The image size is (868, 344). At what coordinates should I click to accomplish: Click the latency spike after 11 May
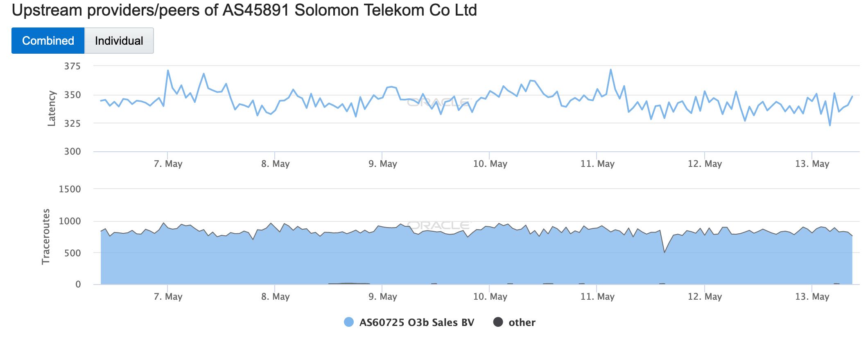pos(610,70)
